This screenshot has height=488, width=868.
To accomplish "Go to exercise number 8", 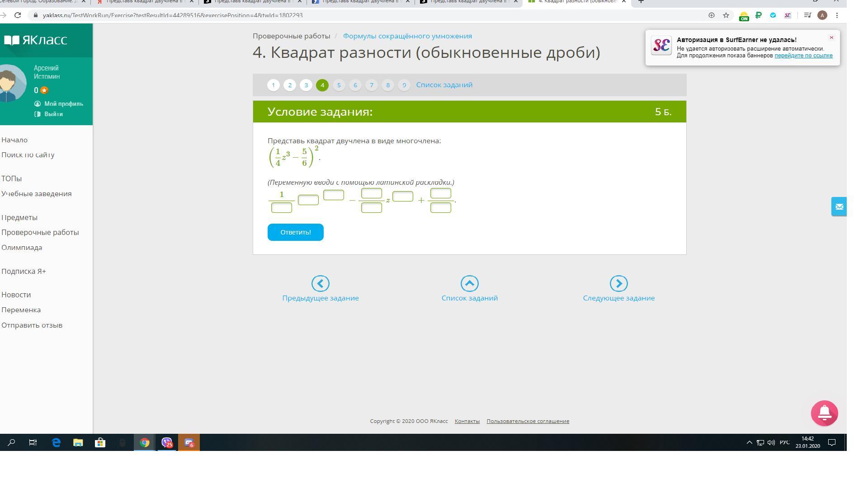I will 388,85.
